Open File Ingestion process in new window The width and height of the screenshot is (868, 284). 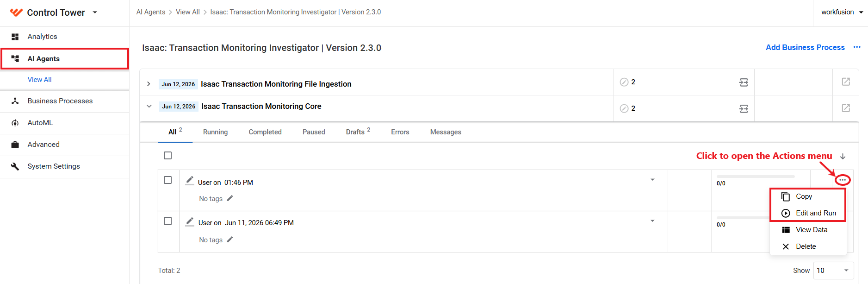(x=846, y=82)
